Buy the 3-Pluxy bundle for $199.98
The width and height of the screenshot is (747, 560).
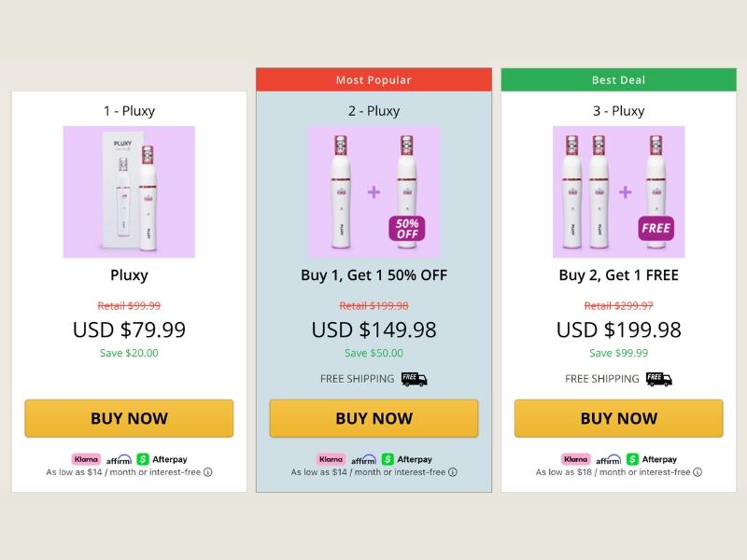(x=619, y=418)
